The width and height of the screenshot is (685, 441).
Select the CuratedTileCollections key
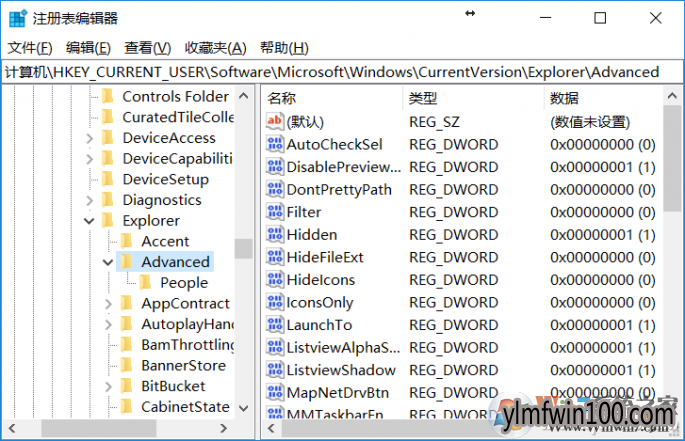[178, 117]
